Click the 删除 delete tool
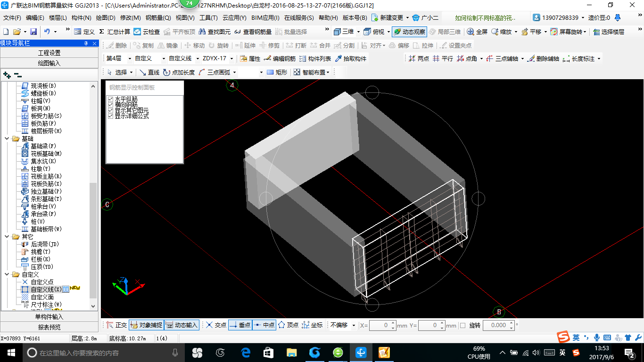 [116, 45]
